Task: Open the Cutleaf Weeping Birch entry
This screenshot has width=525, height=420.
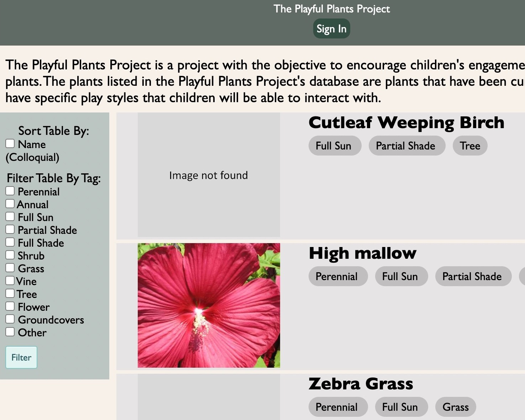Action: [406, 122]
